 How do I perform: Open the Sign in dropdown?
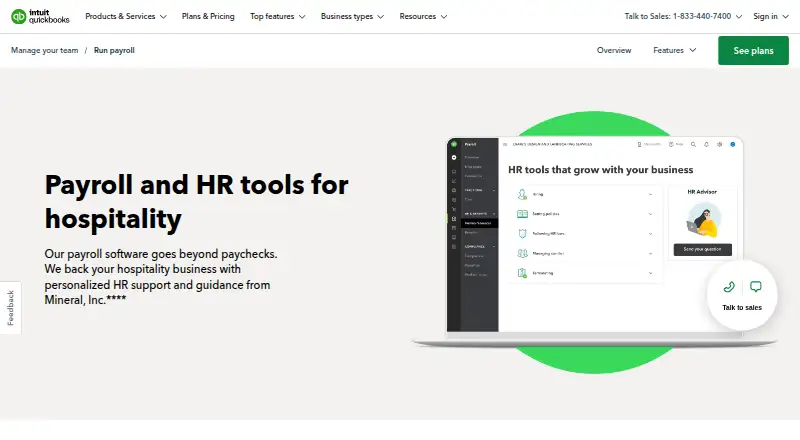tap(771, 16)
